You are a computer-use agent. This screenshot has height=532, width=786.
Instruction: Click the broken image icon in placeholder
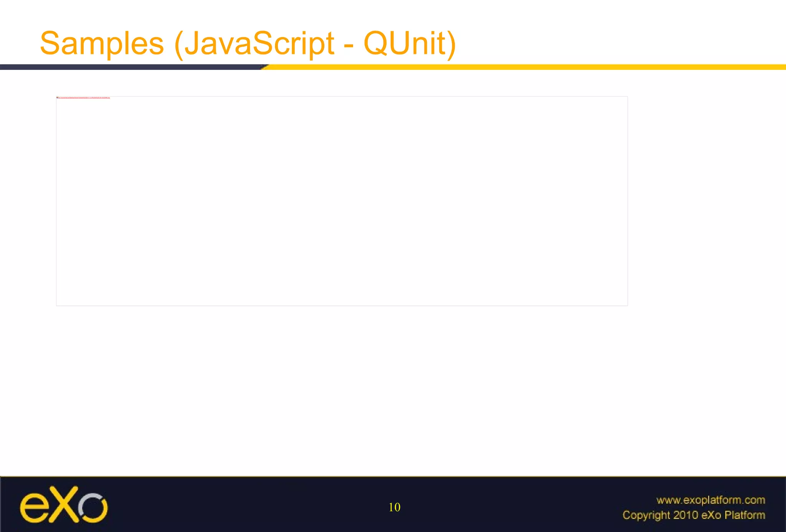[x=57, y=97]
